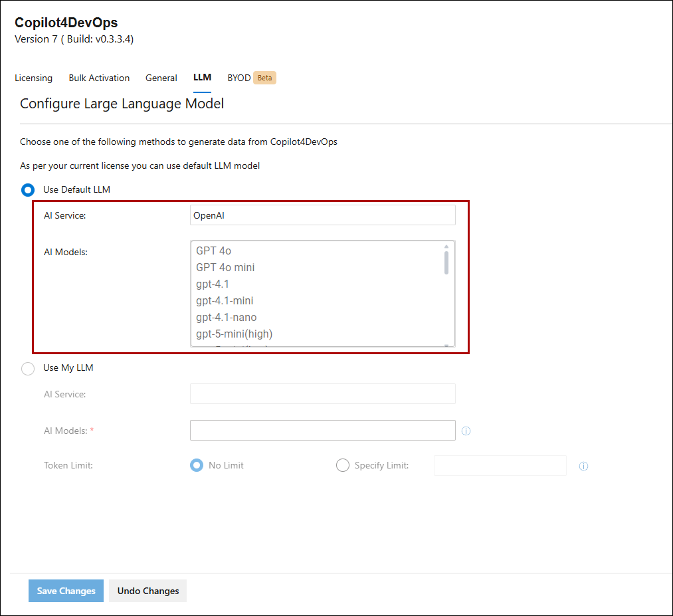Open the Licensing tab
The width and height of the screenshot is (673, 616).
coord(33,78)
